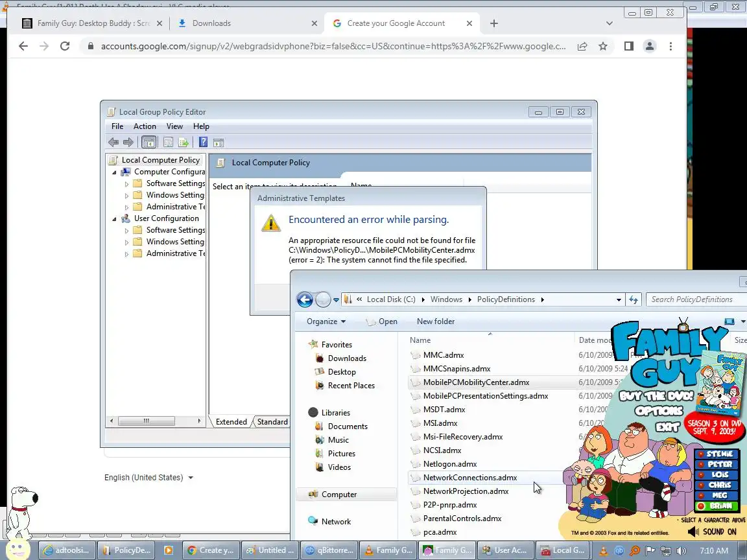Open the Start button on taskbar
747x560 pixels.
(x=18, y=550)
